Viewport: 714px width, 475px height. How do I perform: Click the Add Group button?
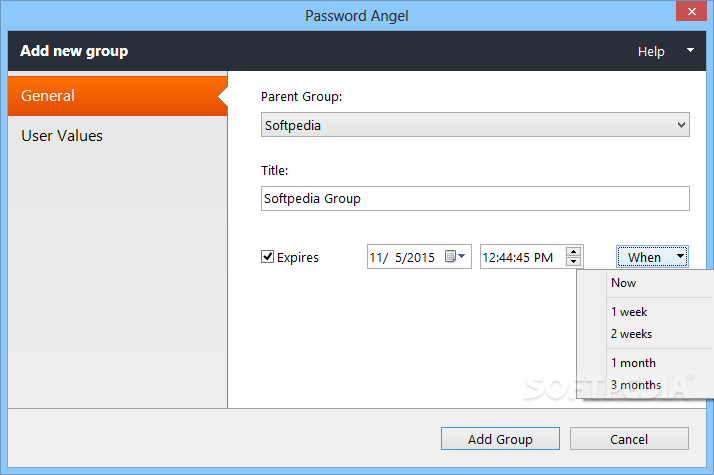point(500,439)
